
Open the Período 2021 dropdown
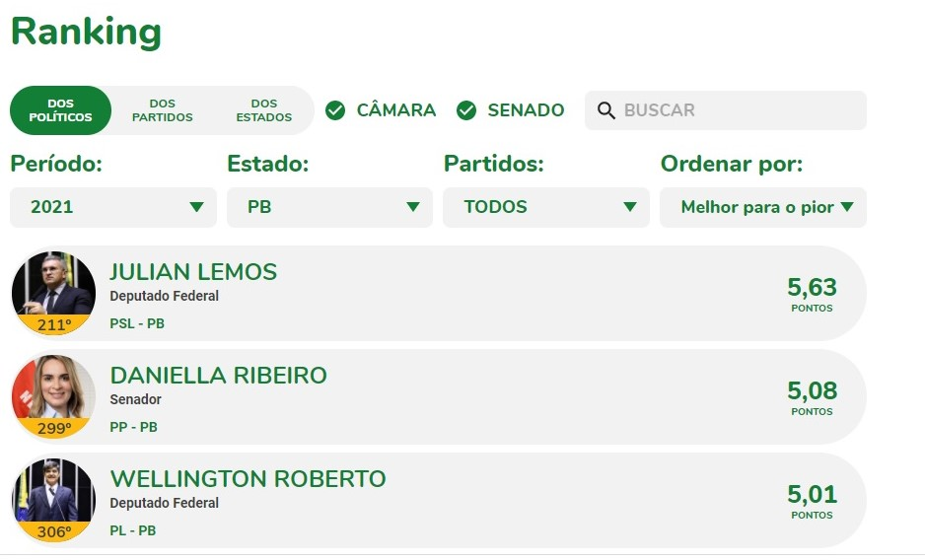coord(112,207)
